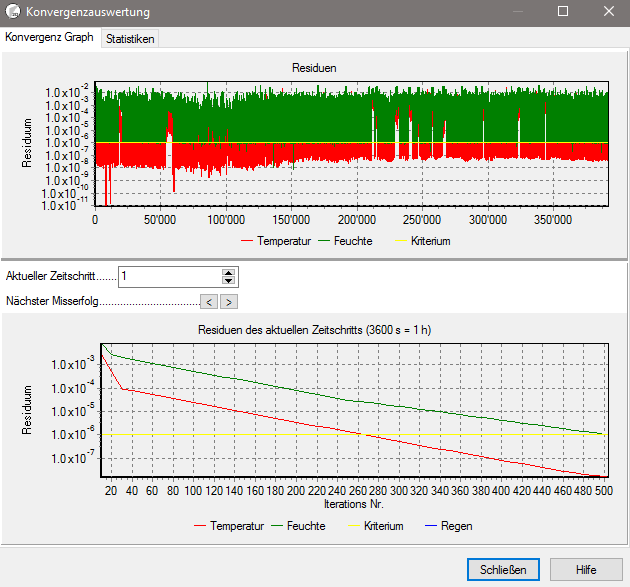Click the upper chart title Residuen
The image size is (630, 587).
[314, 68]
